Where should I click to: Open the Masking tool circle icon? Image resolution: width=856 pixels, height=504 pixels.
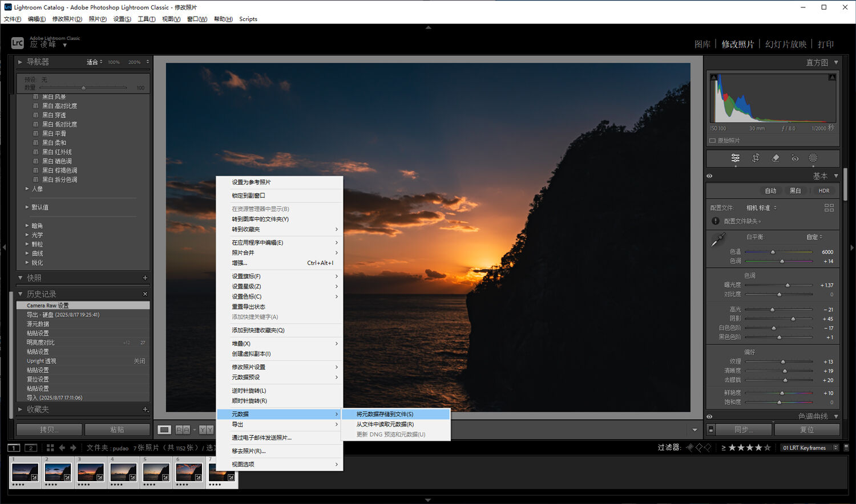pyautogui.click(x=813, y=158)
